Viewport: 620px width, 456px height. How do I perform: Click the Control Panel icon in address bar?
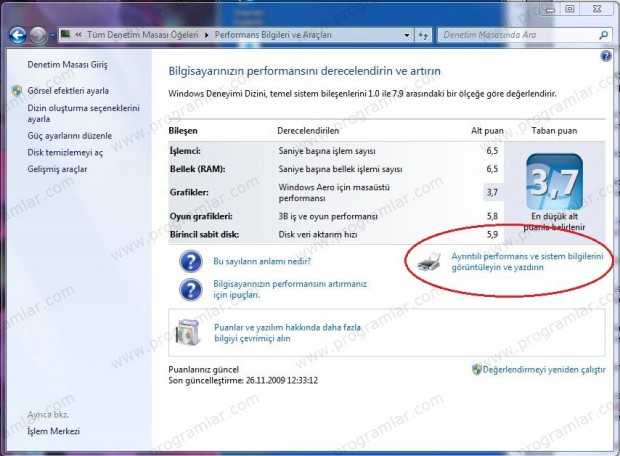pos(66,34)
